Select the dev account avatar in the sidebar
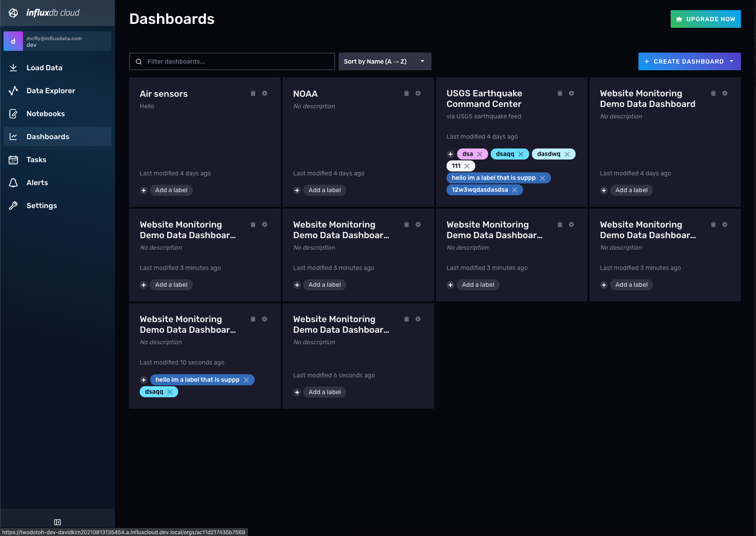Viewport: 756px width, 536px height. (x=13, y=41)
